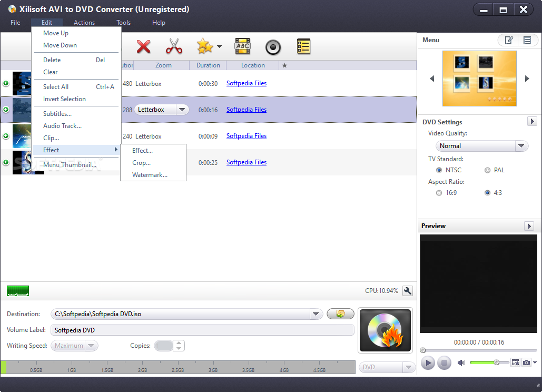542x392 pixels.
Task: Open Softpedia Files link on 0:00:16 row
Action: coord(247,110)
